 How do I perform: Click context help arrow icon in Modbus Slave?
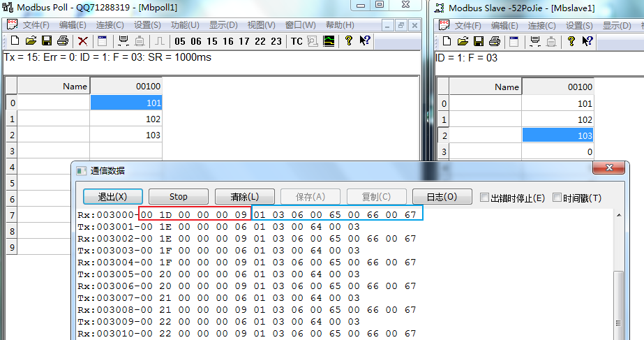pos(587,40)
